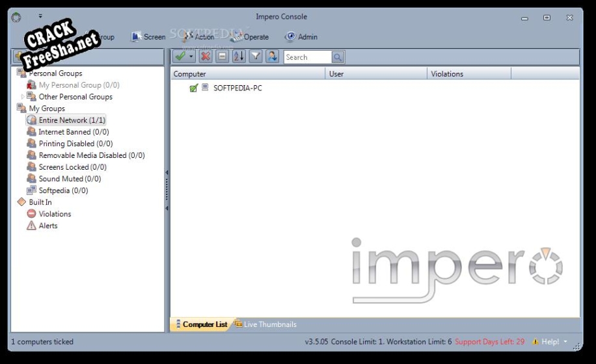Click the sort order icon
Image resolution: width=596 pixels, height=364 pixels.
coord(239,57)
